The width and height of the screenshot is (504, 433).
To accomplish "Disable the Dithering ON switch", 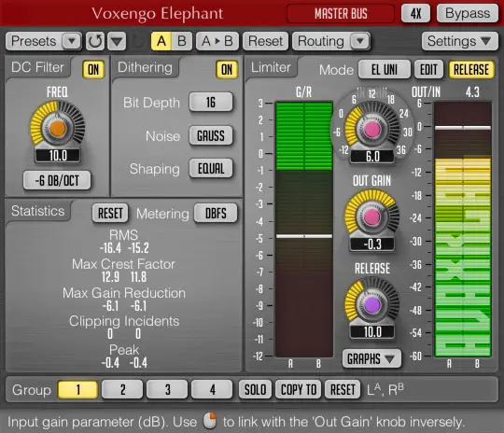I will pos(227,69).
